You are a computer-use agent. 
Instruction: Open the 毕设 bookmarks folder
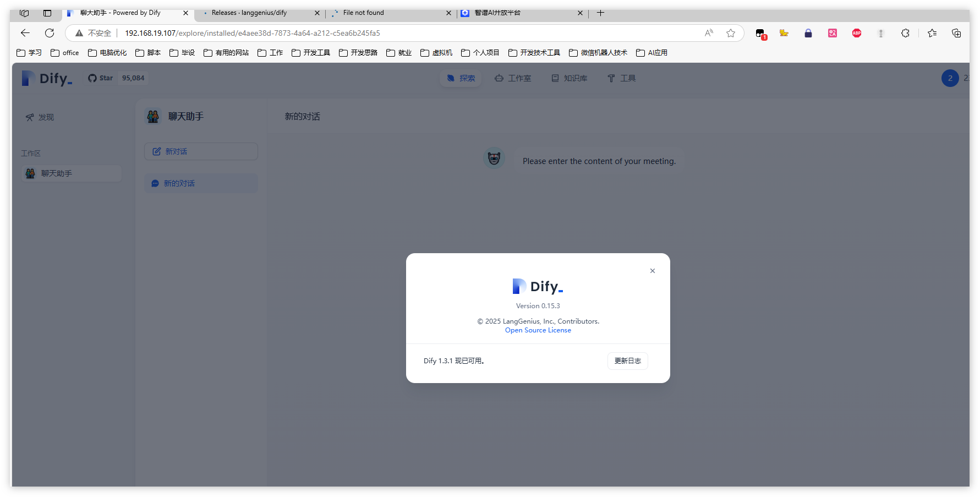click(x=182, y=53)
